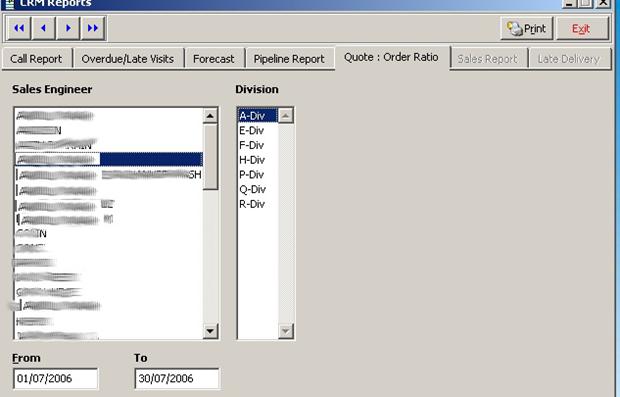Open the Forecast tab
Viewport: 620px width, 397px height.
(x=214, y=59)
